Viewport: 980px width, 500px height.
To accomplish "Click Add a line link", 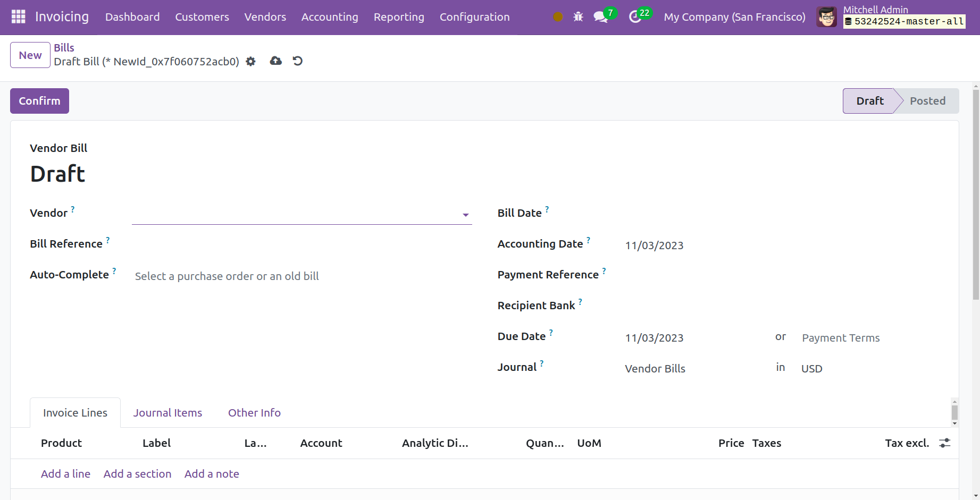I will click(x=65, y=474).
